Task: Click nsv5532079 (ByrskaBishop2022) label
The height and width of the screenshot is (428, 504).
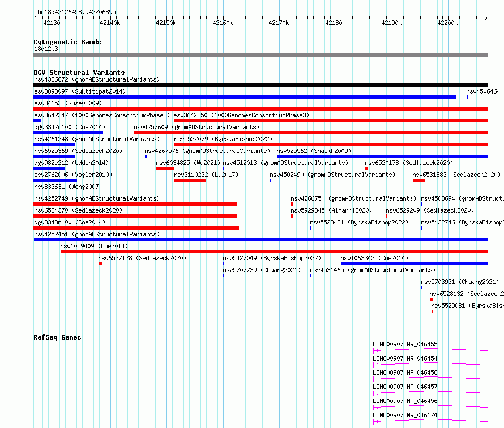Action: tap(223, 139)
